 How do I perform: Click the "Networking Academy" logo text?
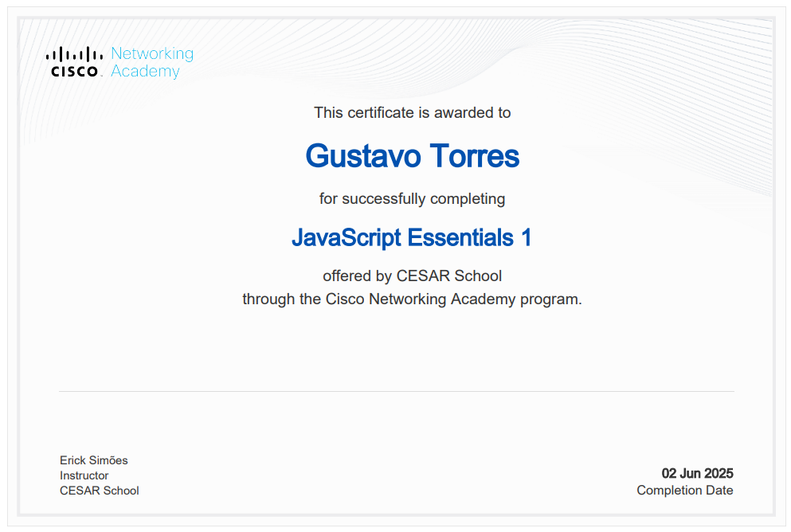tap(152, 62)
